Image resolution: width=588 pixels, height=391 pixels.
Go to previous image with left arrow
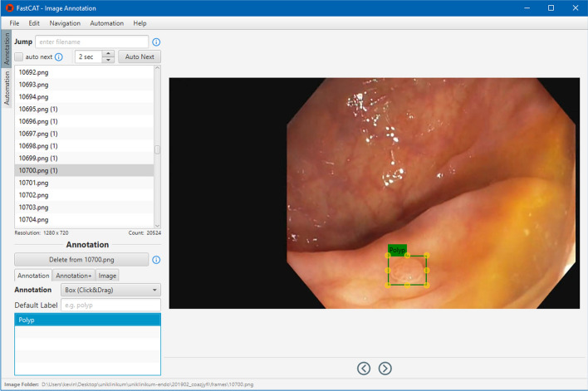coord(364,368)
